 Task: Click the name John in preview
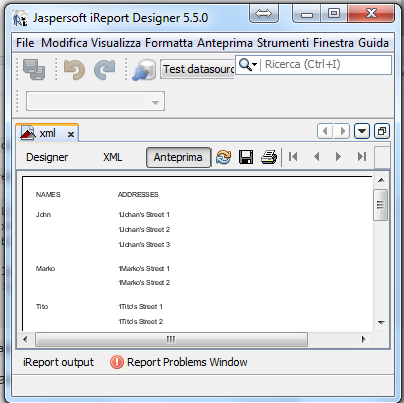point(43,215)
